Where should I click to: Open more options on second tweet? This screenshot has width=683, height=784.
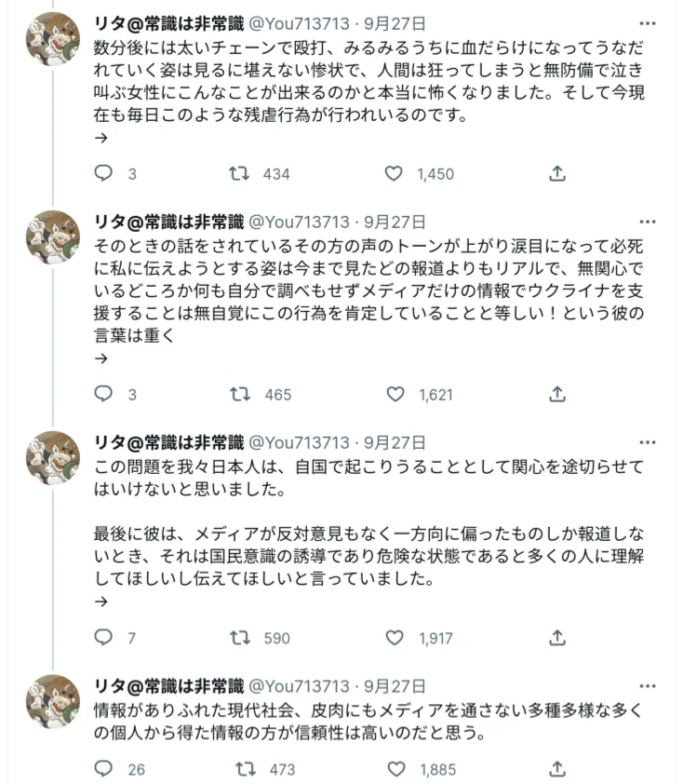[x=648, y=222]
